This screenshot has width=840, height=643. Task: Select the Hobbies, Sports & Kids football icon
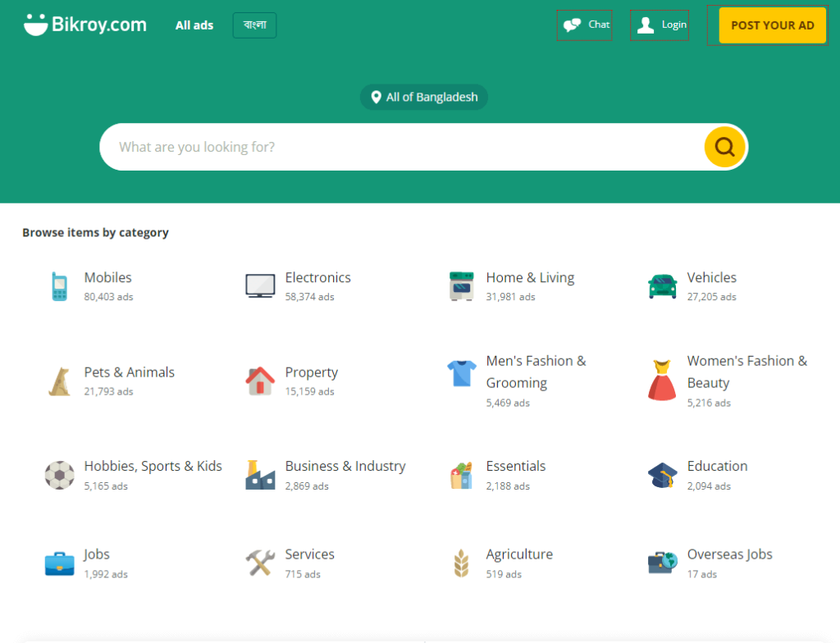[x=58, y=475]
